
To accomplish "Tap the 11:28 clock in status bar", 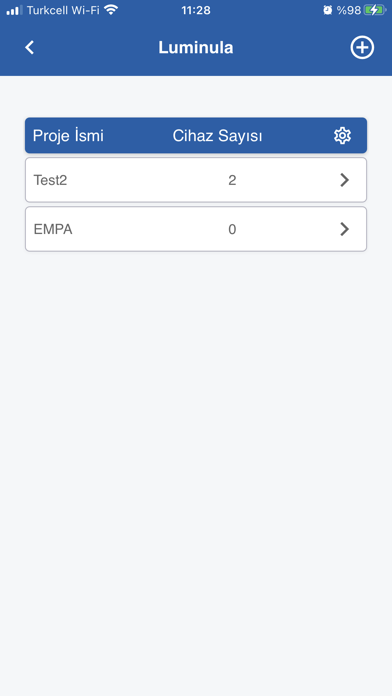I will [x=196, y=10].
